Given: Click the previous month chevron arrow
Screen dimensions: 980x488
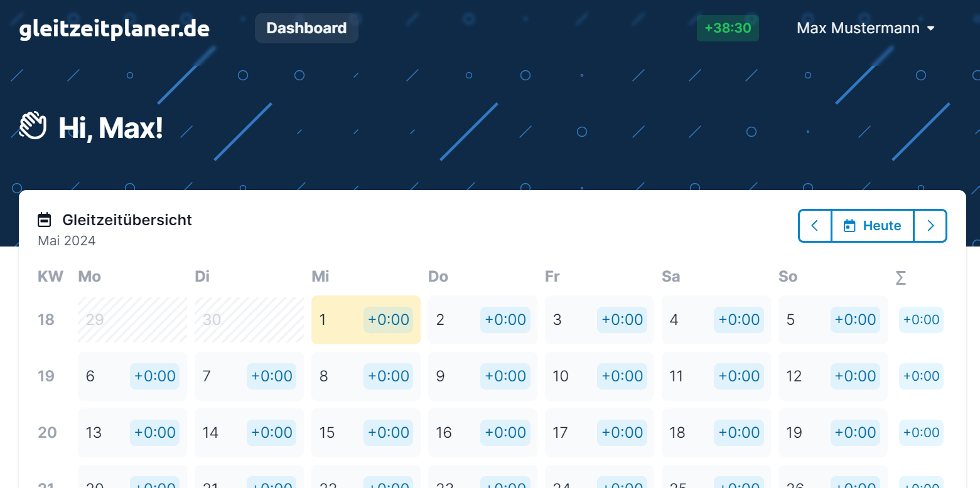Looking at the screenshot, I should click(815, 226).
